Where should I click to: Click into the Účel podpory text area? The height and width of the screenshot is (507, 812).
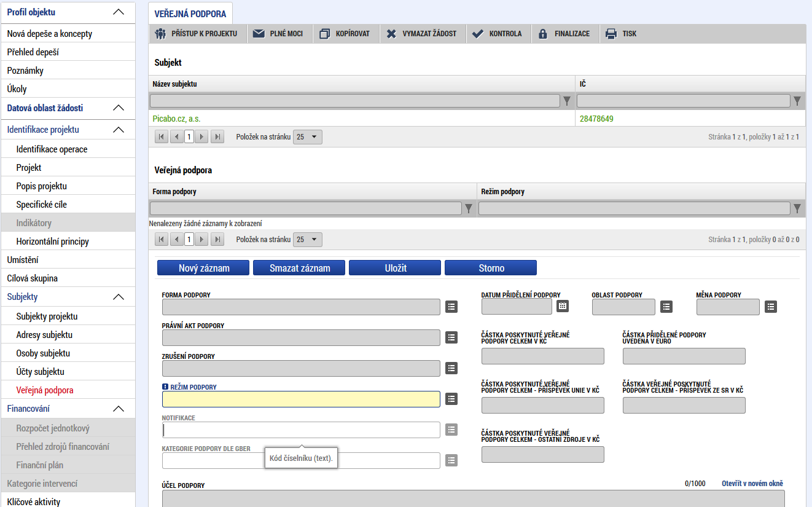[x=473, y=498]
